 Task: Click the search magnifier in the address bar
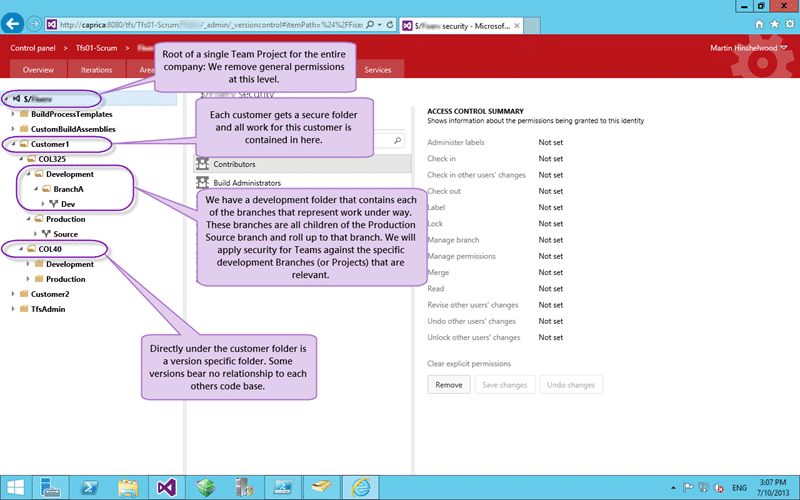click(x=370, y=24)
